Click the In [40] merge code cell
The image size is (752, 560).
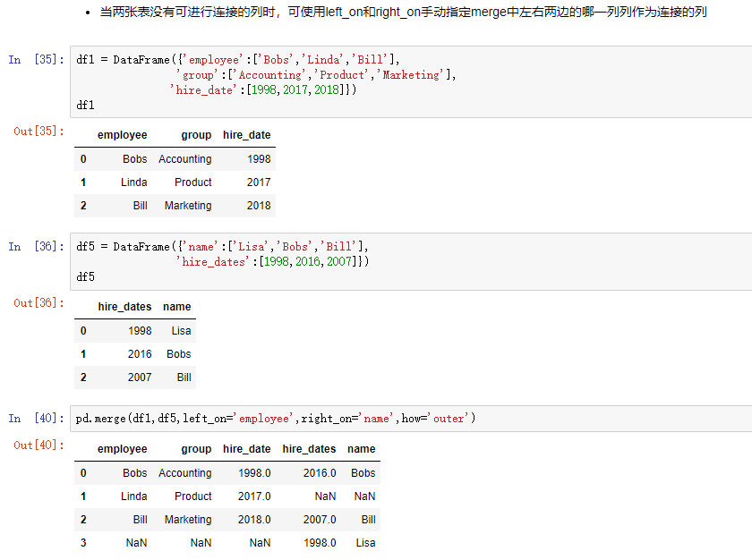[411, 419]
